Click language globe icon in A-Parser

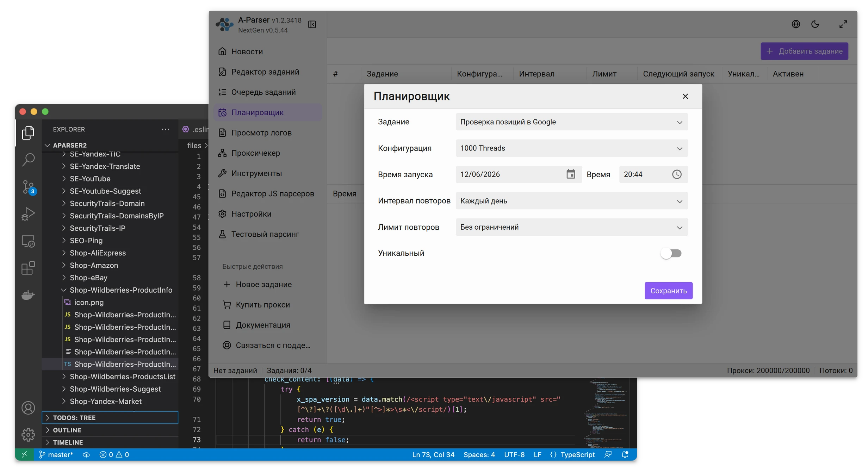pos(796,24)
